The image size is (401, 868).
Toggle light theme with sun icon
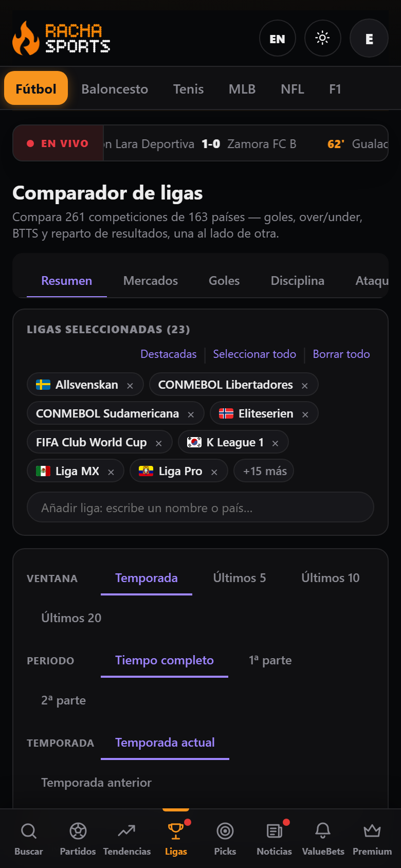tap(323, 38)
